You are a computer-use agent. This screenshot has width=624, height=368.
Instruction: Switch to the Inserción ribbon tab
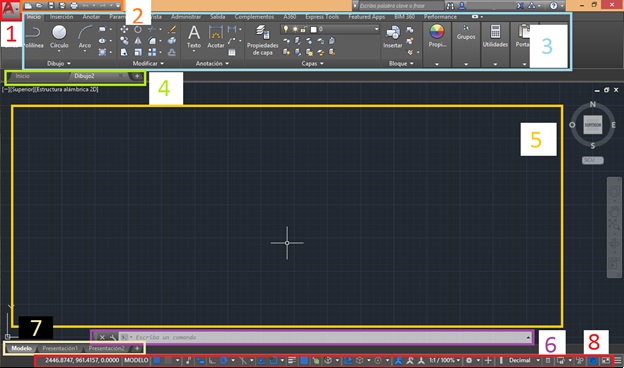(x=61, y=17)
